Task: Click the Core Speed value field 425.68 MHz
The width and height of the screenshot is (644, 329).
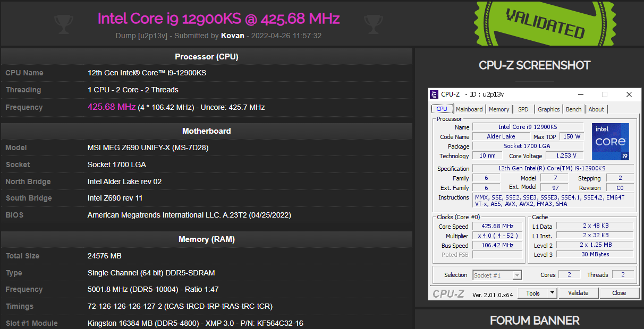Action: pyautogui.click(x=497, y=227)
